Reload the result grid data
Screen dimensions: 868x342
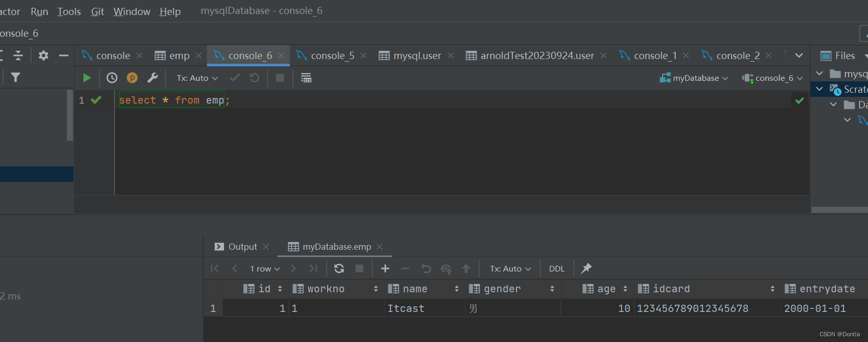pyautogui.click(x=339, y=268)
